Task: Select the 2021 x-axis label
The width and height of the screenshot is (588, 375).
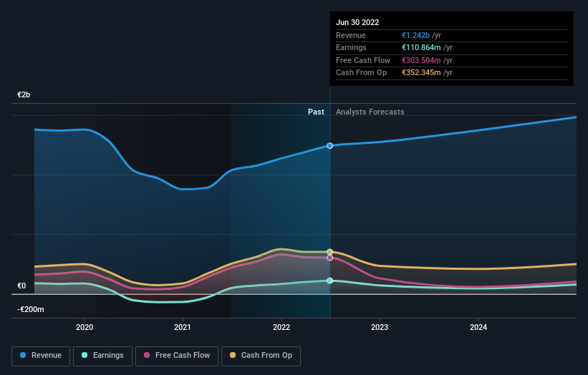Action: coord(183,327)
